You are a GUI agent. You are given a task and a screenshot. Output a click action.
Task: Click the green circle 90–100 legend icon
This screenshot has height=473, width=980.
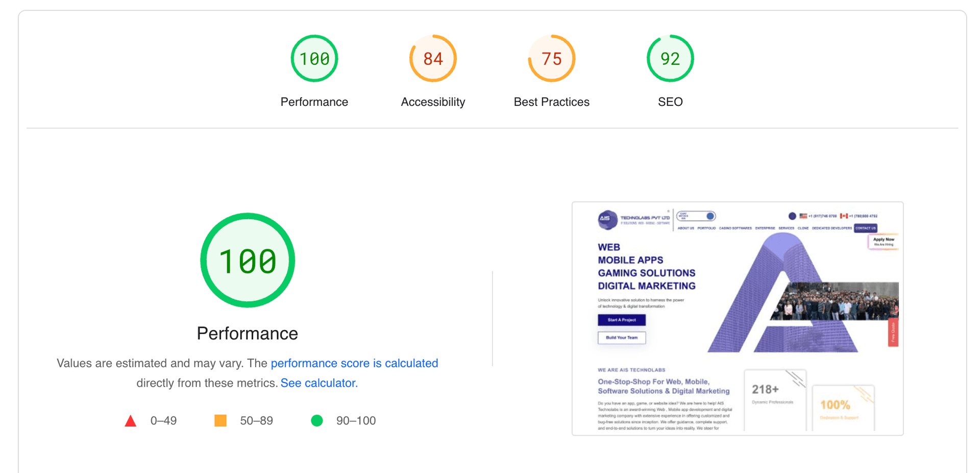click(x=317, y=420)
